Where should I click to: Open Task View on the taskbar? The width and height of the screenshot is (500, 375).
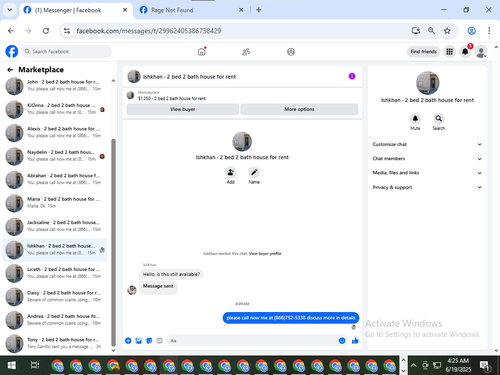(x=35, y=365)
